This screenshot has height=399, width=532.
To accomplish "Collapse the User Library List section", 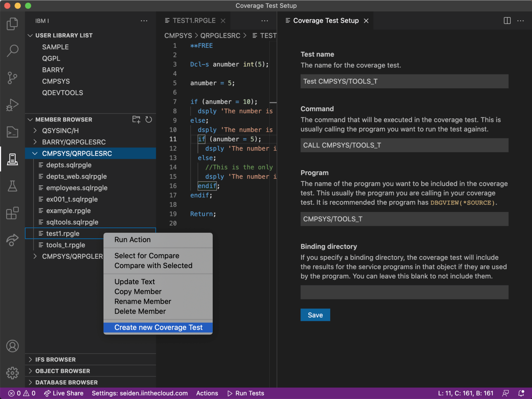I will coord(31,35).
